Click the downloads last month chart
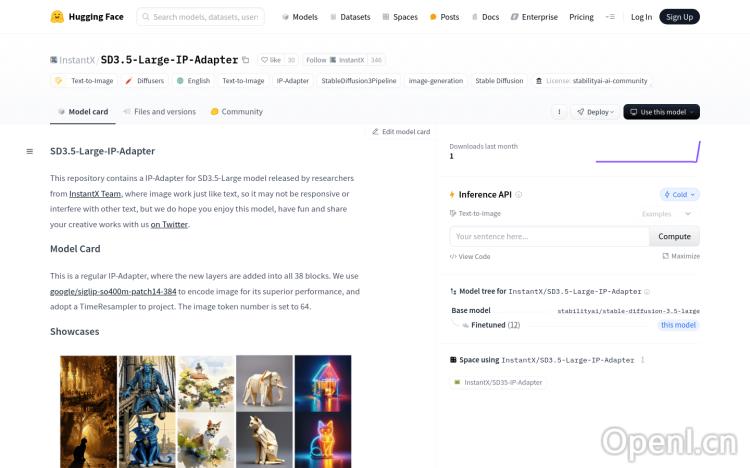Viewport: 750px width, 468px height. [647, 152]
